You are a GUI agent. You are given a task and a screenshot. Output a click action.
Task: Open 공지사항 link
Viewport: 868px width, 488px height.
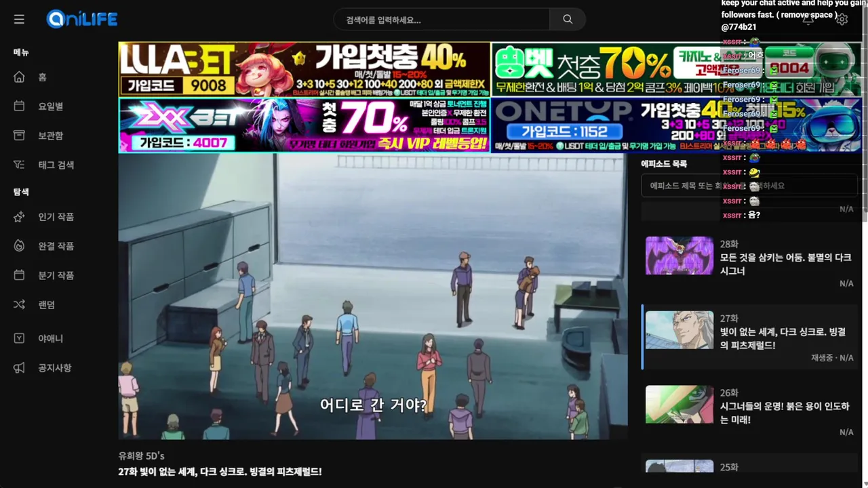[54, 367]
